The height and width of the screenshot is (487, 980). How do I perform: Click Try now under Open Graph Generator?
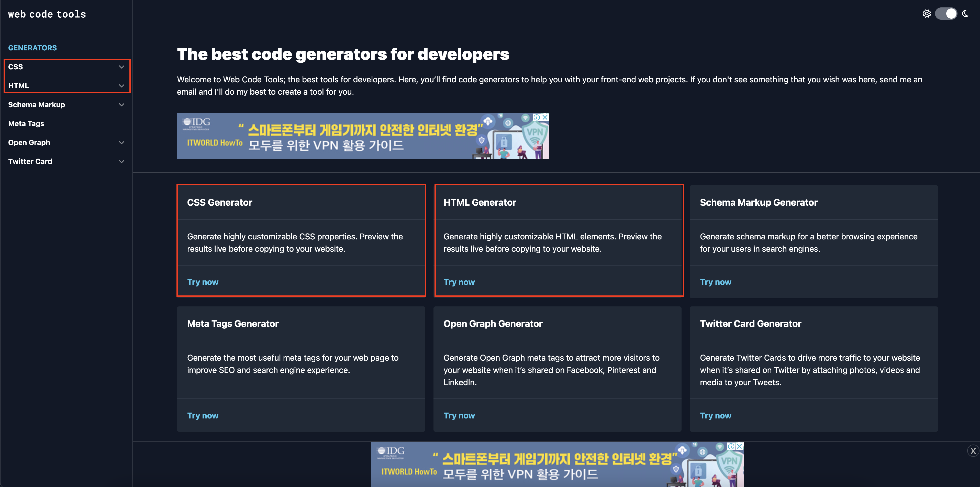pyautogui.click(x=459, y=415)
